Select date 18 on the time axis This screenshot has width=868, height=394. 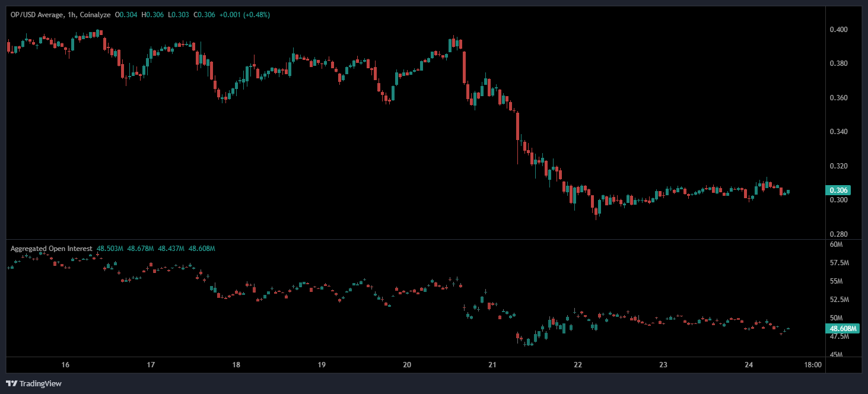[236, 365]
